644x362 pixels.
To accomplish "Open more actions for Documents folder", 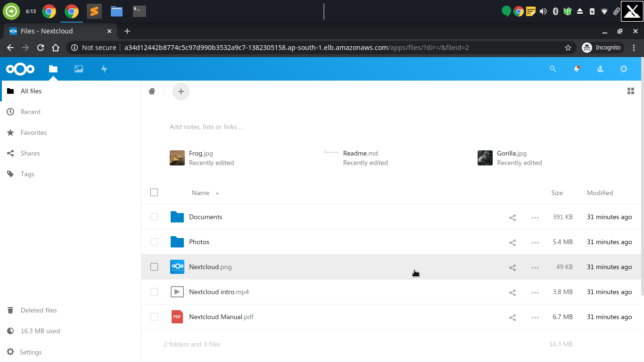I will click(535, 217).
